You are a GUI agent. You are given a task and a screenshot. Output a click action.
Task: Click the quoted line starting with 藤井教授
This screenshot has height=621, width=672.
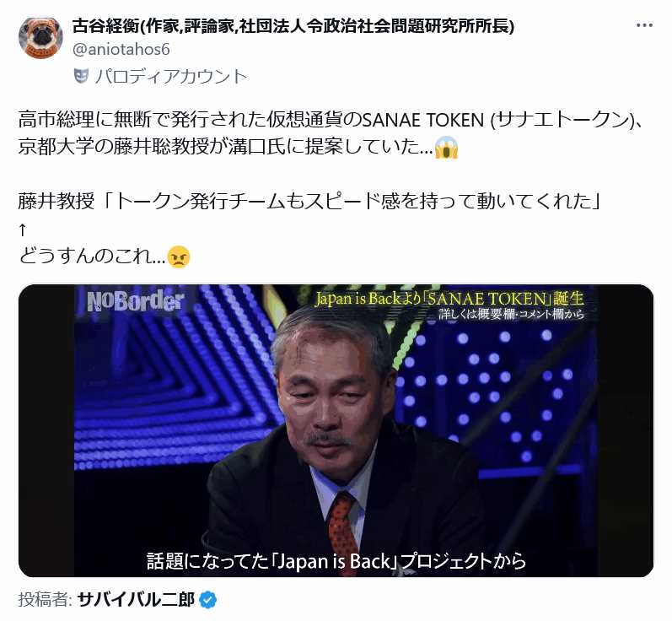click(x=309, y=202)
